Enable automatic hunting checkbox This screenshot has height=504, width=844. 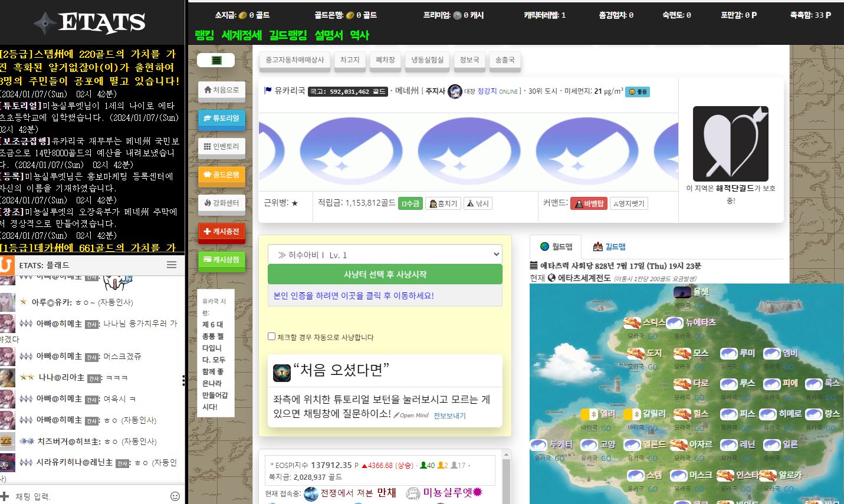point(272,336)
